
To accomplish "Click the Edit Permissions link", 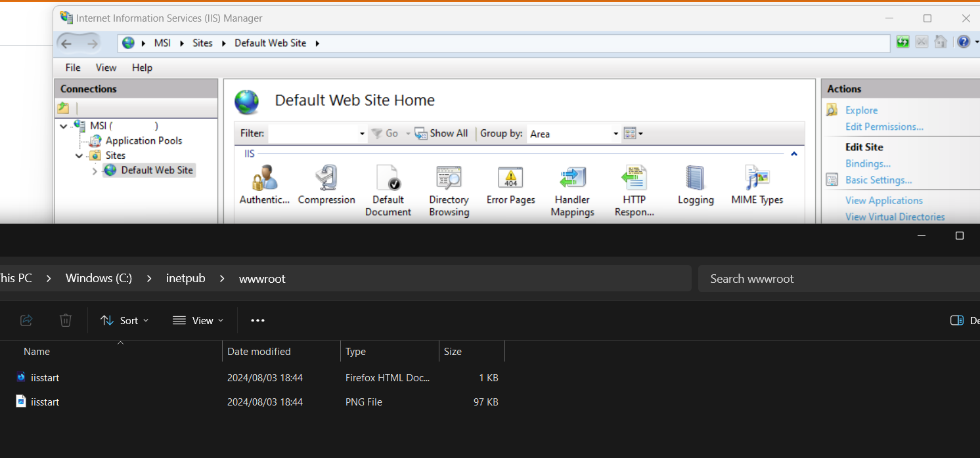I will click(x=884, y=127).
